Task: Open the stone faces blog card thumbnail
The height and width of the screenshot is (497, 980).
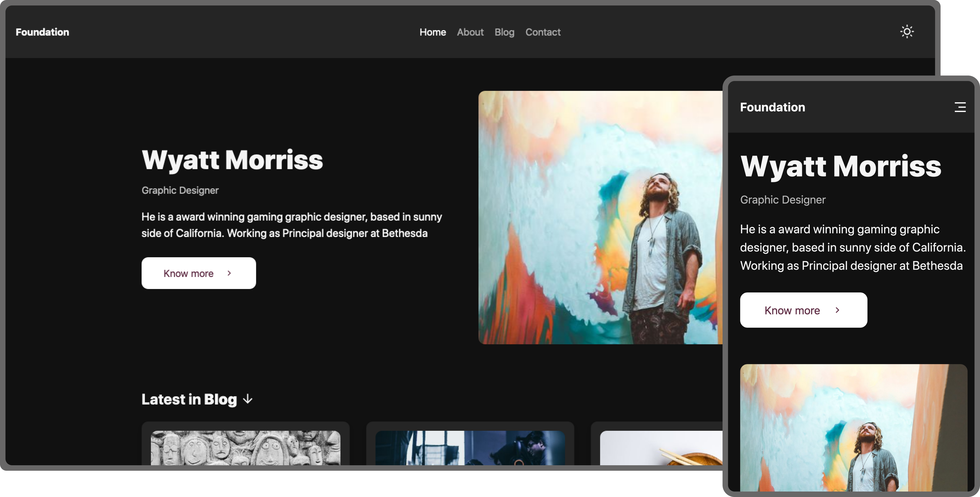Action: pos(245,448)
